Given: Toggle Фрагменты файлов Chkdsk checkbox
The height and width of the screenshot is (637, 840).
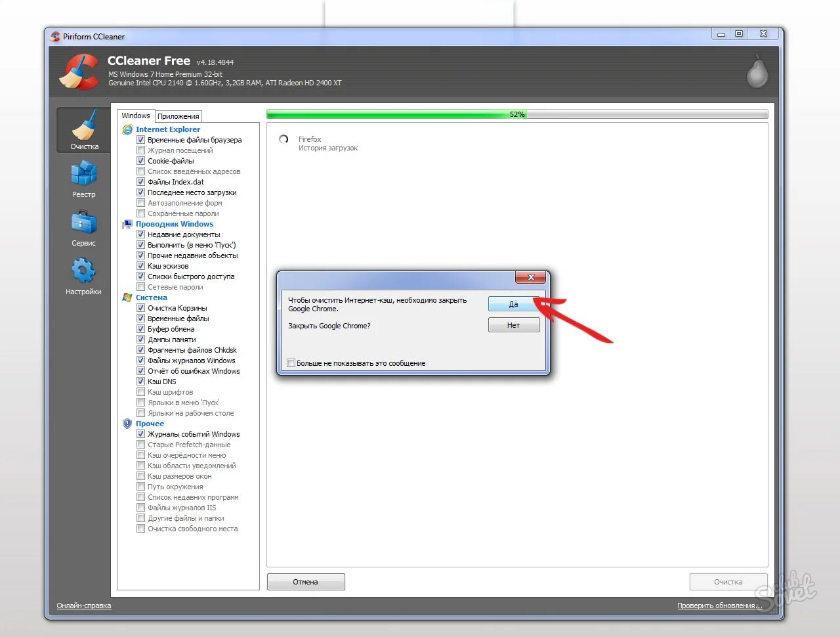Looking at the screenshot, I should coord(140,350).
